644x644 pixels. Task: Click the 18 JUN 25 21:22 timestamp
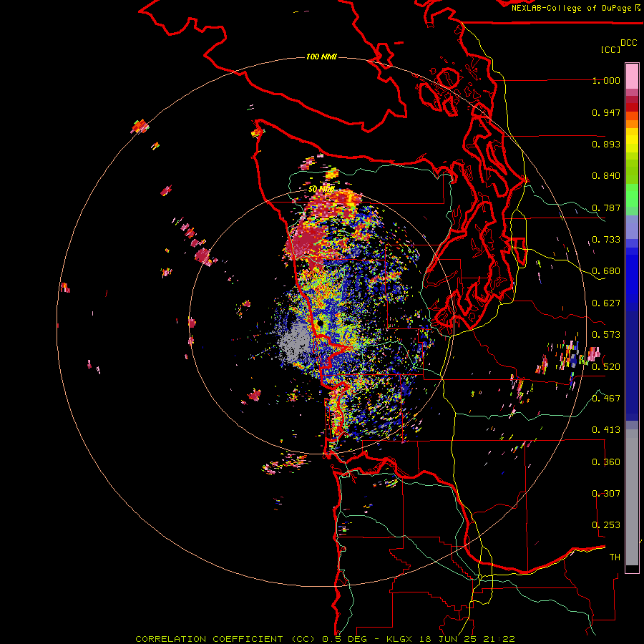(x=467, y=639)
